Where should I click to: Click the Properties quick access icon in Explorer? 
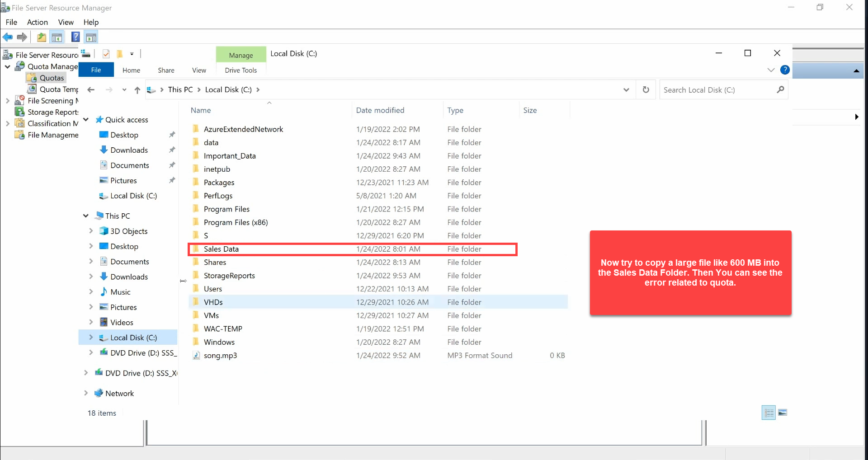click(x=106, y=54)
